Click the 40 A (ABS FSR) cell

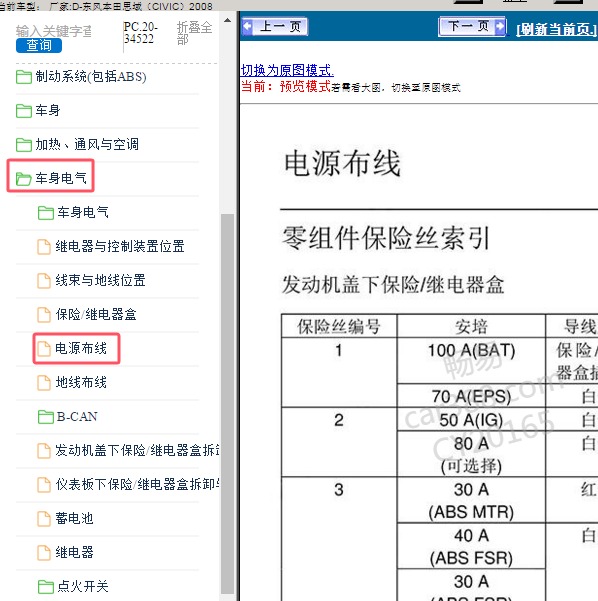click(x=472, y=546)
